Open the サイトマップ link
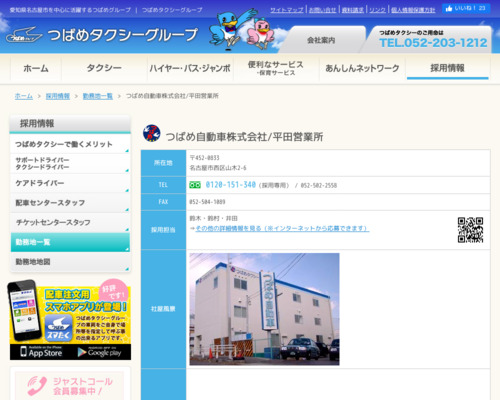The image size is (500, 400). (287, 10)
